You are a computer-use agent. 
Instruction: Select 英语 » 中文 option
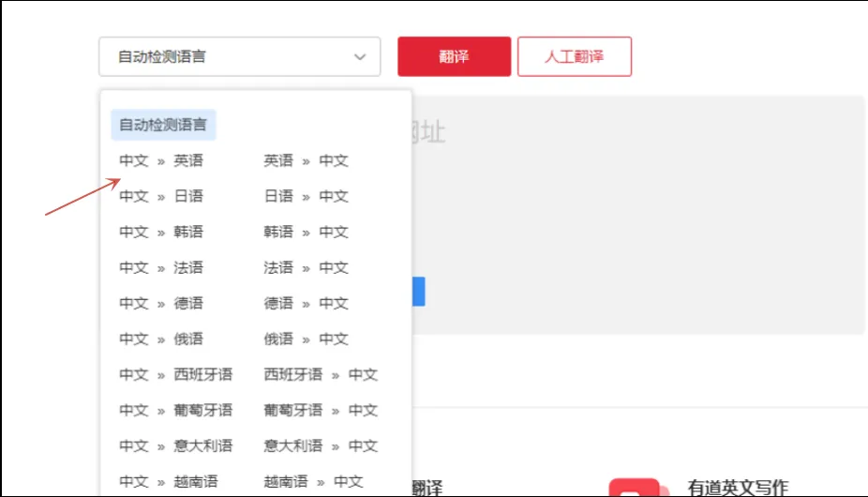[x=306, y=160]
